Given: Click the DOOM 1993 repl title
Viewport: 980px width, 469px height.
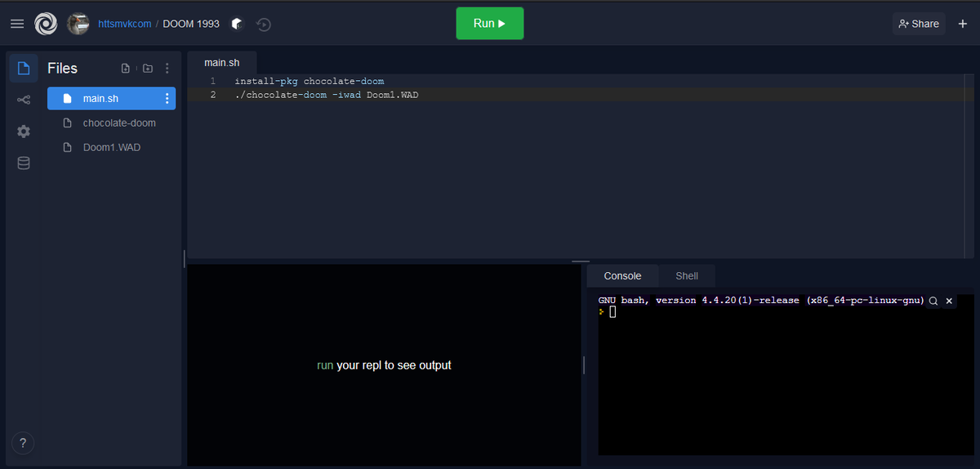Looking at the screenshot, I should 191,24.
